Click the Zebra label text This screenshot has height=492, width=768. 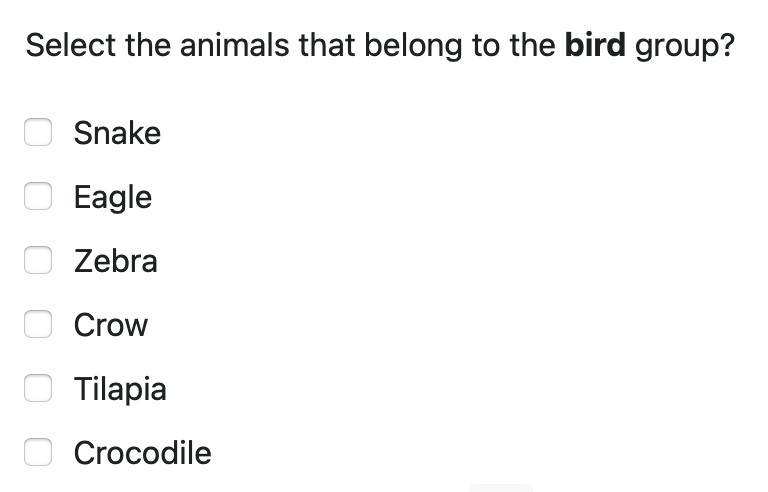116,261
